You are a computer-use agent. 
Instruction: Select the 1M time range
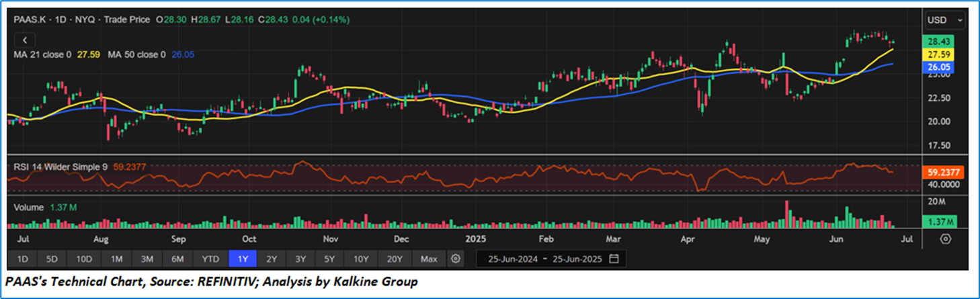click(116, 259)
